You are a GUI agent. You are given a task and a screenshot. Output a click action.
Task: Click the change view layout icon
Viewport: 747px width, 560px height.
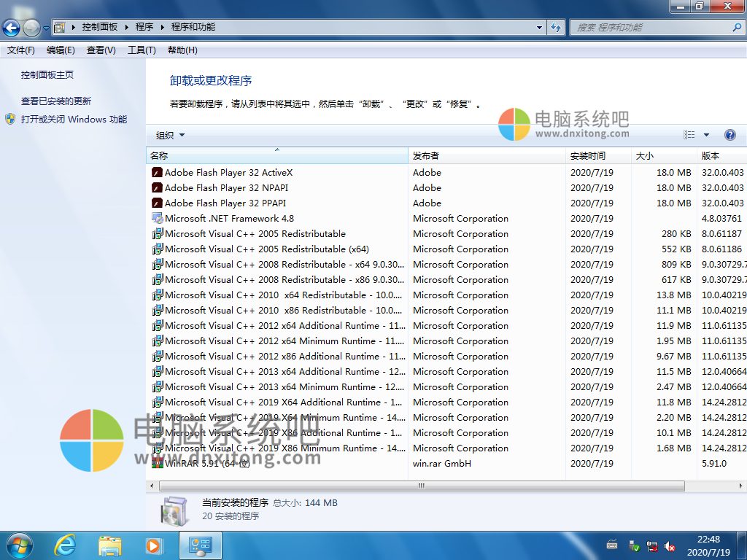coord(689,135)
